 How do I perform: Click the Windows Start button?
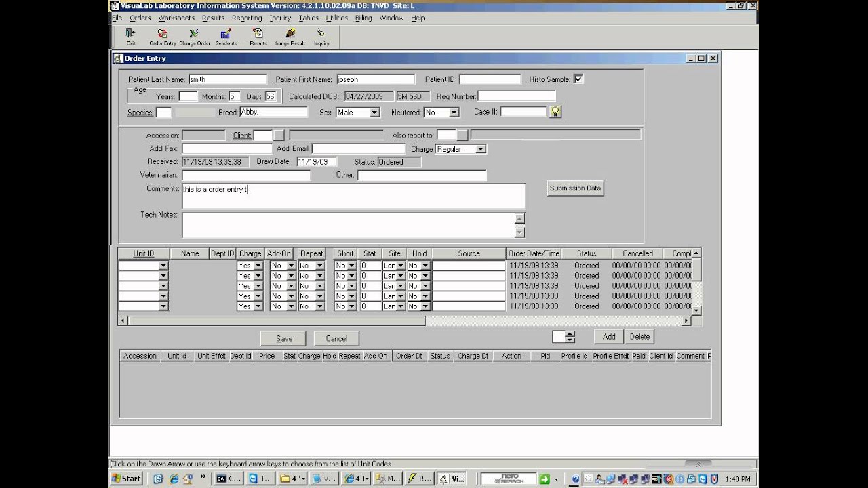(x=126, y=479)
